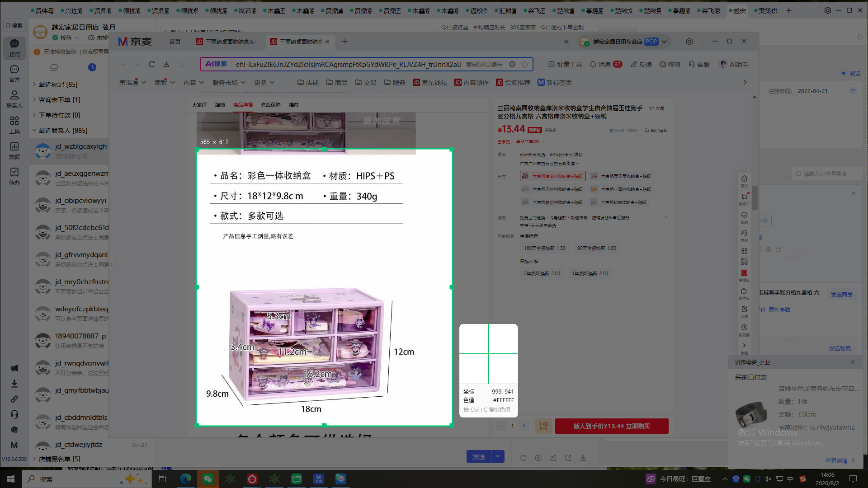
Task: Select size 六宫格kt猫收纳盒+贴纸
Action: tap(618, 202)
